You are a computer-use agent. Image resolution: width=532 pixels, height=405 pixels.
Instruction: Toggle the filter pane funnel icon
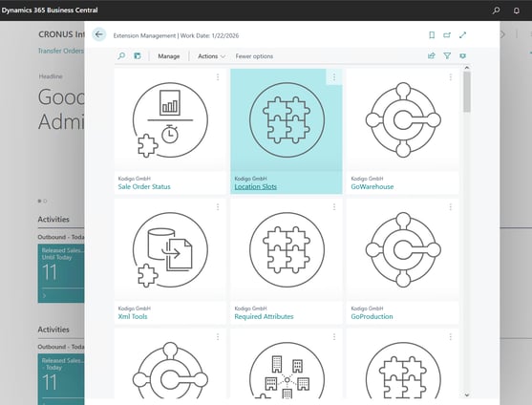447,56
